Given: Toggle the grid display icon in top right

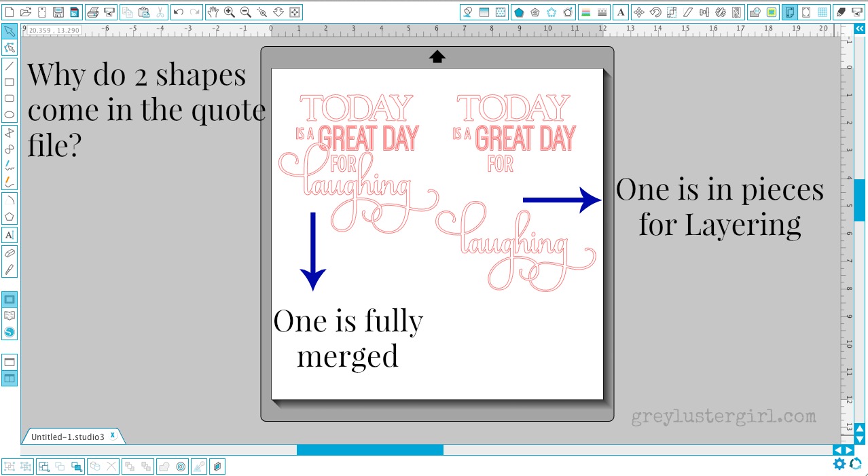Looking at the screenshot, I should pyautogui.click(x=822, y=12).
